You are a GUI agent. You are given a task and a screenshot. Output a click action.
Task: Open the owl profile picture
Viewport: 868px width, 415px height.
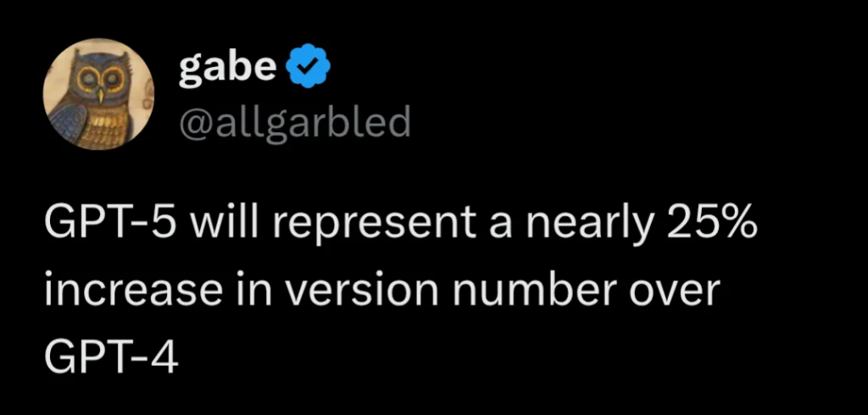click(99, 95)
